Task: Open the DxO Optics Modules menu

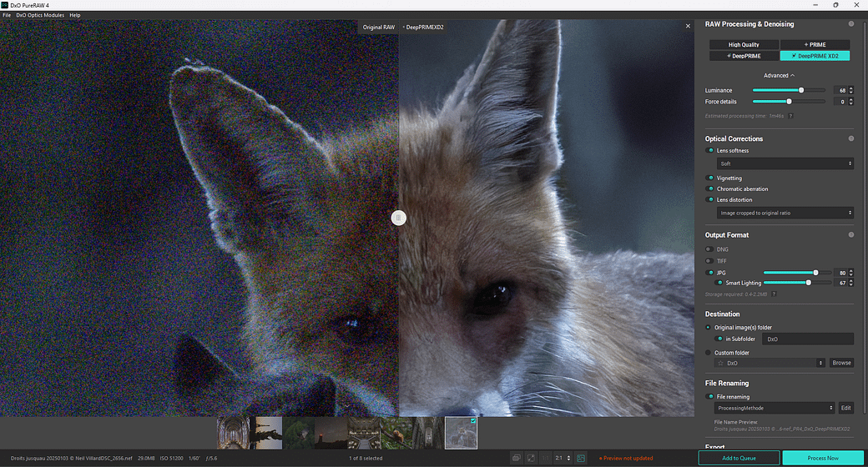Action: (40, 15)
